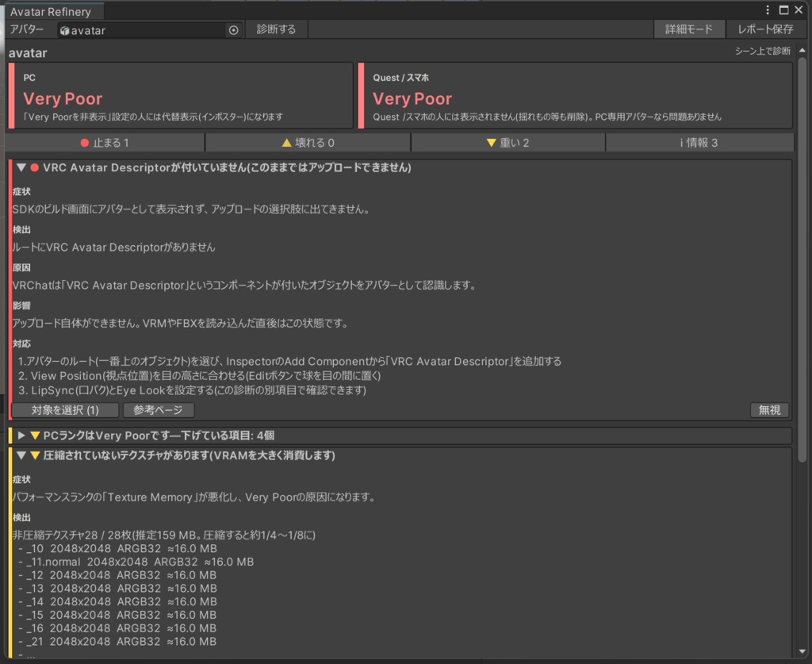
Task: Collapse the VRC Avatar Descriptor issue
Action: [21, 167]
